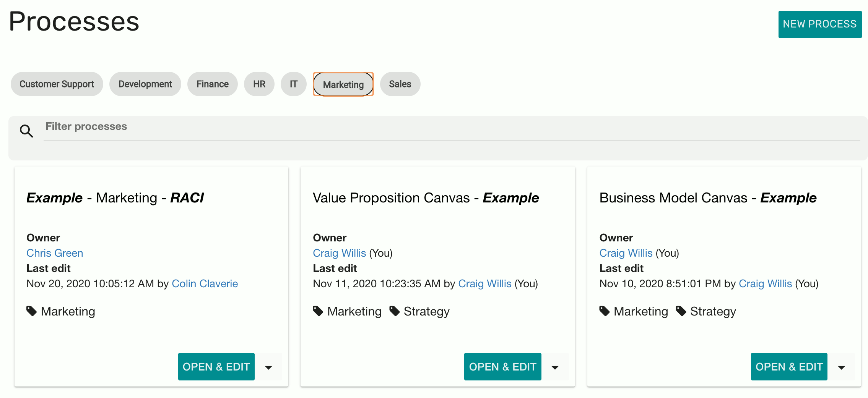
Task: Click Strategy tag icon on Business Model card
Action: pyautogui.click(x=681, y=311)
